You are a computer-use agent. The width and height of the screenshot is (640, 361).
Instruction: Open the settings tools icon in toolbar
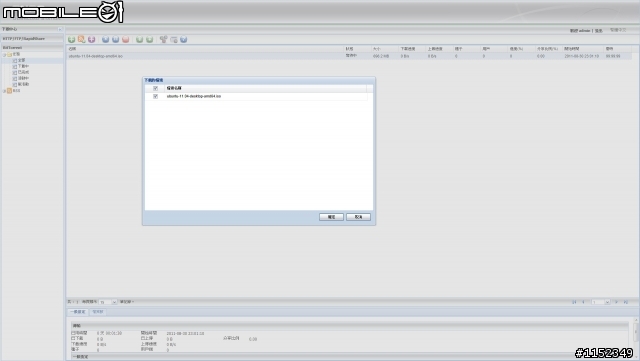pos(163,40)
